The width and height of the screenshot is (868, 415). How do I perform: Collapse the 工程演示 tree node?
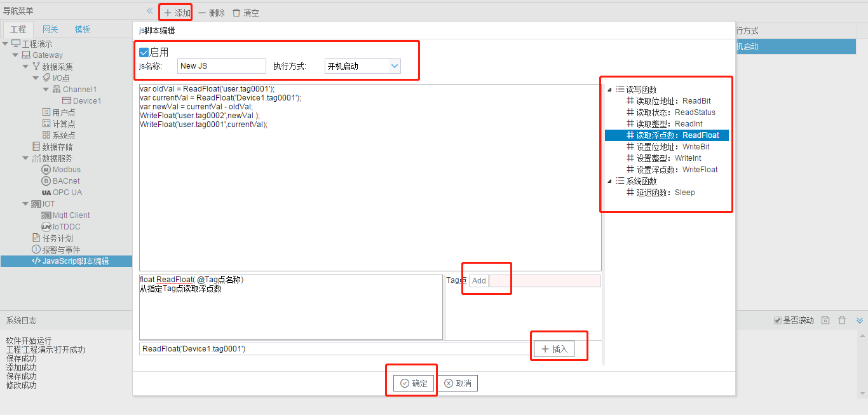(x=6, y=44)
